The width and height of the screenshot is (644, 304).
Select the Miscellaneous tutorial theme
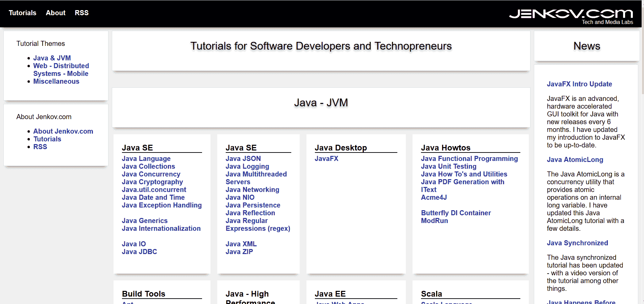point(56,81)
